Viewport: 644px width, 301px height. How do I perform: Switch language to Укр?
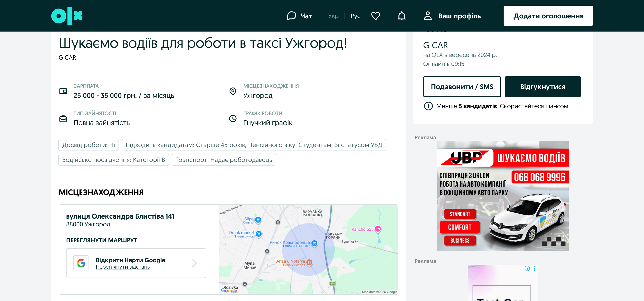[x=333, y=16]
